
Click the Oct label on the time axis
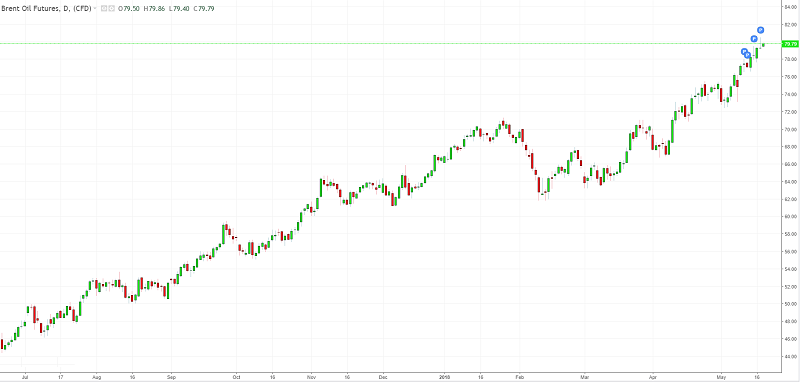pos(236,378)
